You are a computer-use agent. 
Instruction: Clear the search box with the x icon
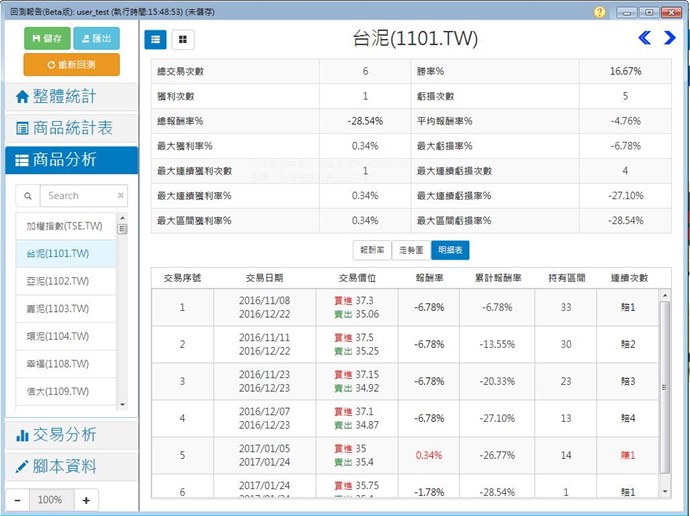pos(121,196)
